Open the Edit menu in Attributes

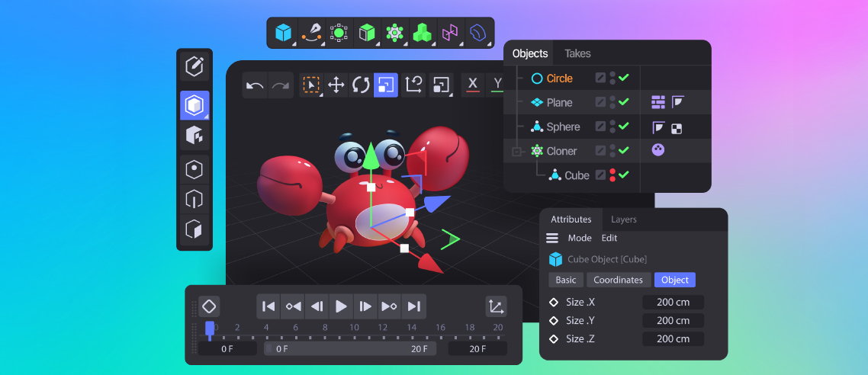click(x=609, y=239)
